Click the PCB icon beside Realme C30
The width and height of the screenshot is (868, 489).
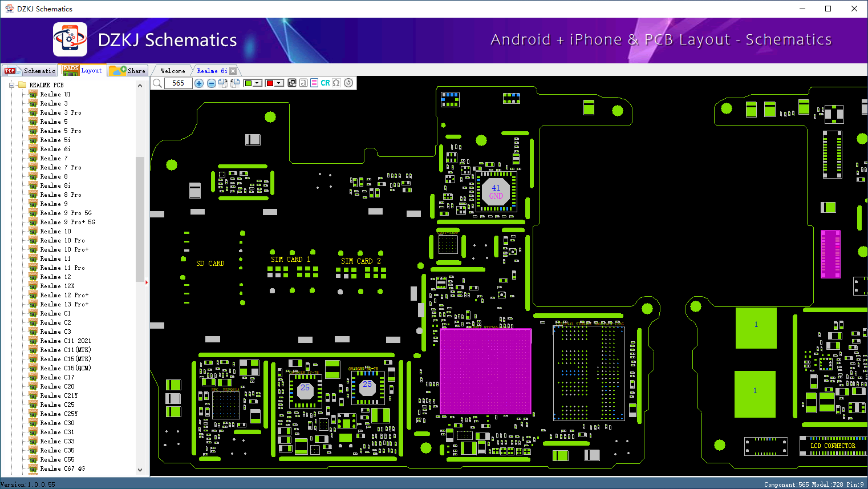tap(33, 423)
